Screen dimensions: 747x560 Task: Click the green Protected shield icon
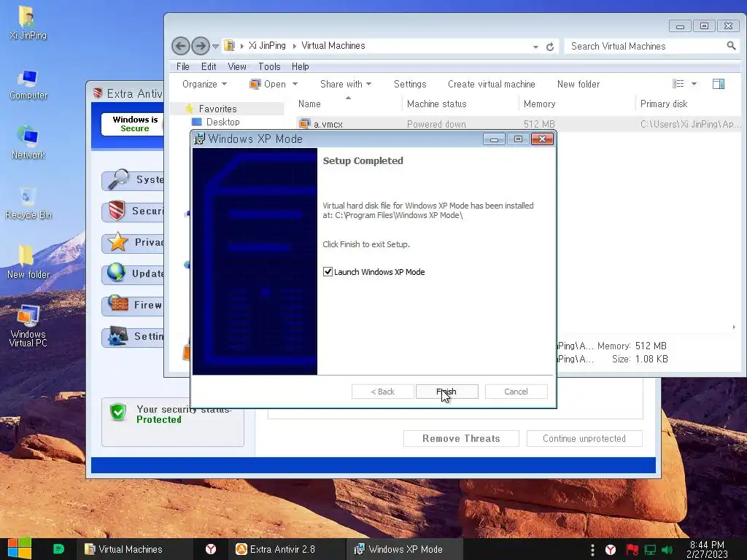point(117,413)
